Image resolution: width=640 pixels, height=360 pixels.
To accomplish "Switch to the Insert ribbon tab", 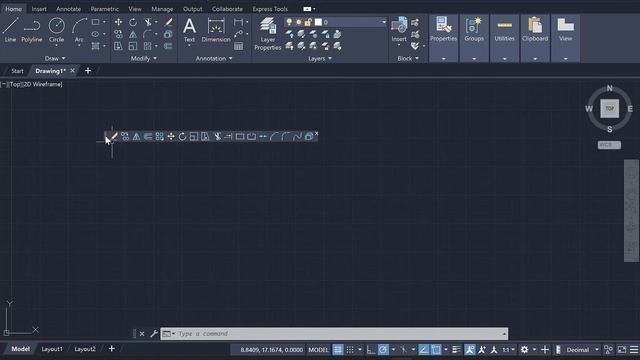I will click(x=39, y=9).
